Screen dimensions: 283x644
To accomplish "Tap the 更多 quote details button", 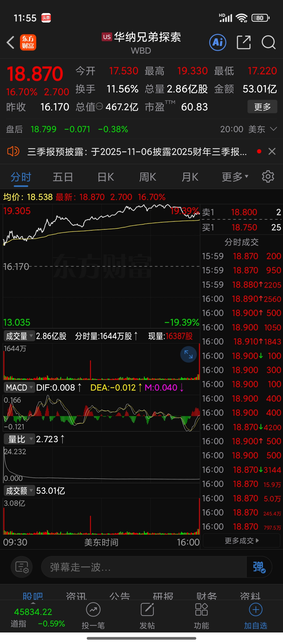I will (262, 107).
